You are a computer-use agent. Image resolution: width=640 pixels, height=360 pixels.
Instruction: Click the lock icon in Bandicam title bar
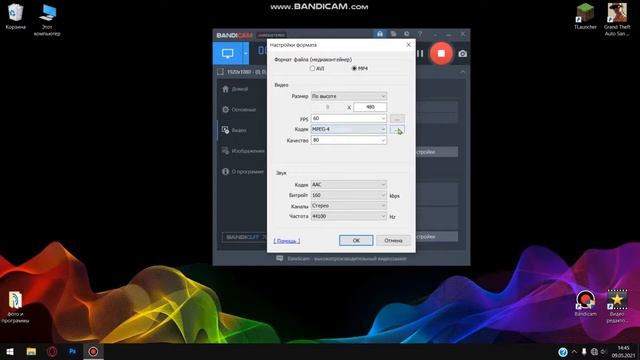point(380,34)
